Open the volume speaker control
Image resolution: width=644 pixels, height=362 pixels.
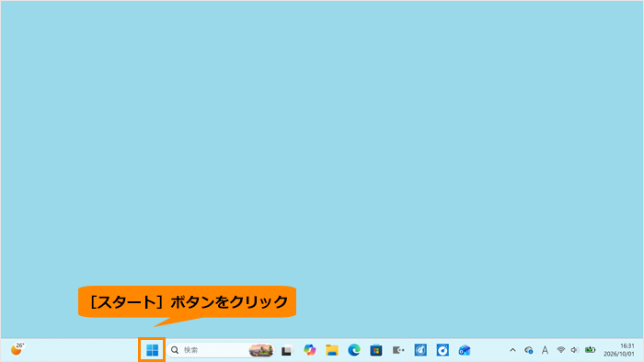575,350
